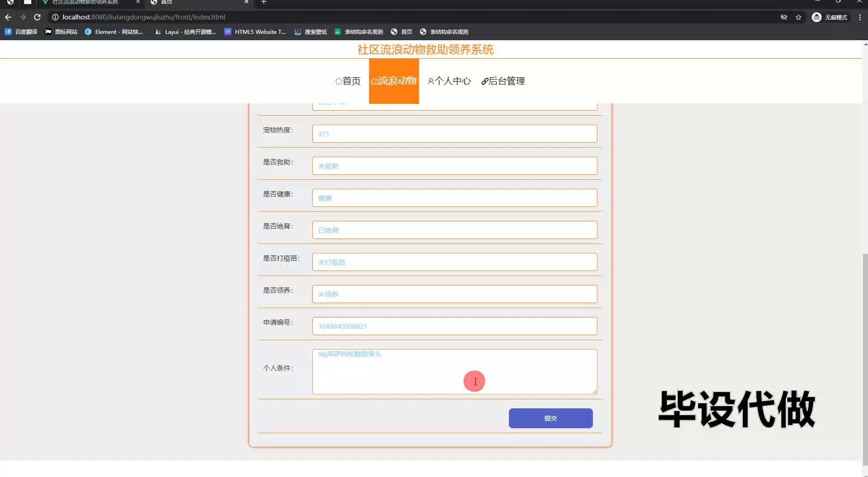This screenshot has width=868, height=477.
Task: Click the browser forward arrow
Action: 23,17
